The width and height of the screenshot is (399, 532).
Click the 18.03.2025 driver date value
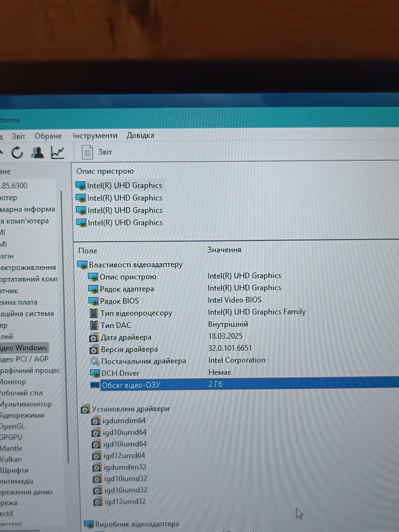tap(225, 336)
